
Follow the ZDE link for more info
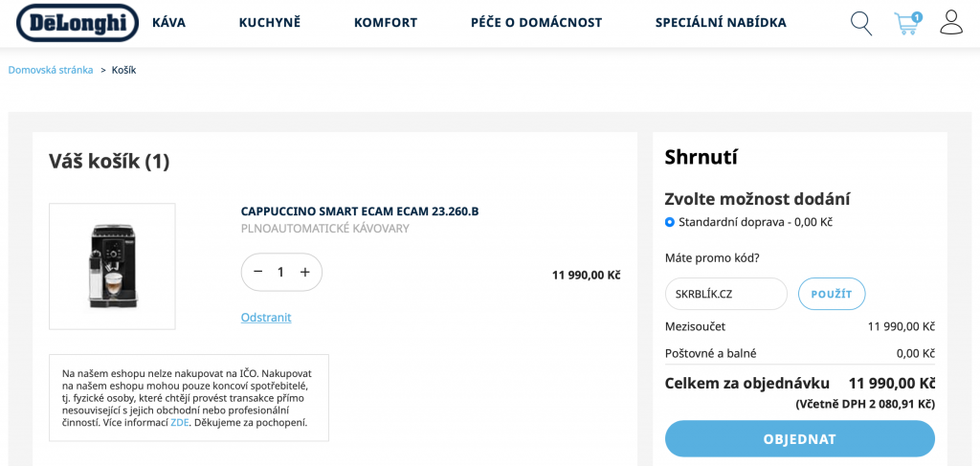(x=179, y=422)
